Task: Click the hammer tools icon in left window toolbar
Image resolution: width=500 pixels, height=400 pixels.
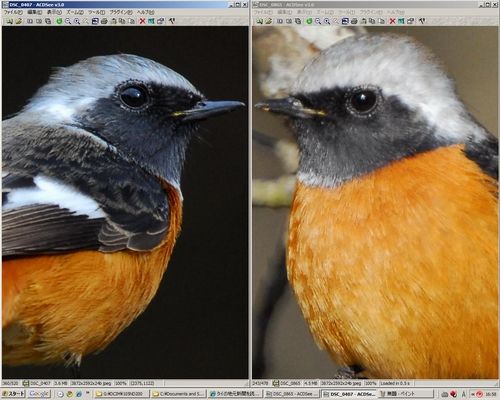Action: point(172,21)
